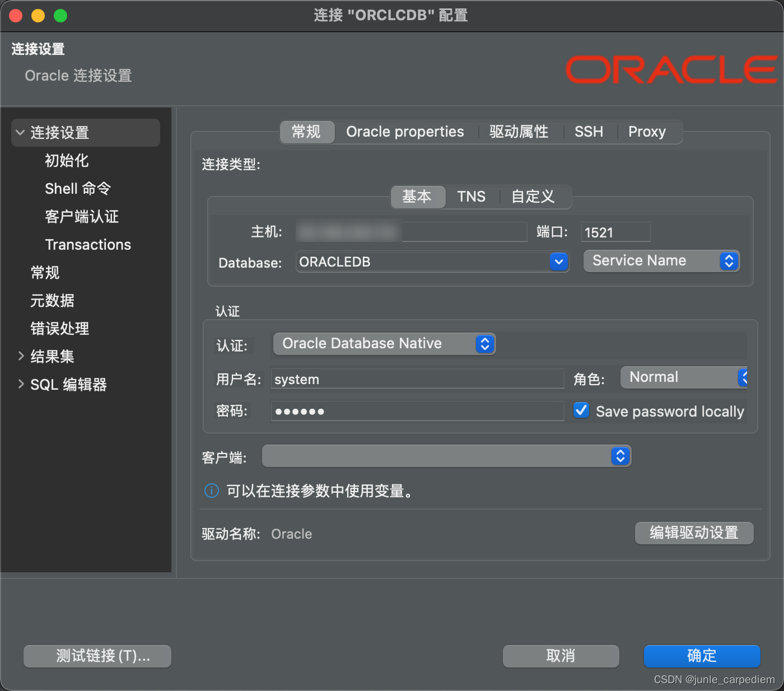
Task: Switch to the Proxy tab
Action: 647,132
